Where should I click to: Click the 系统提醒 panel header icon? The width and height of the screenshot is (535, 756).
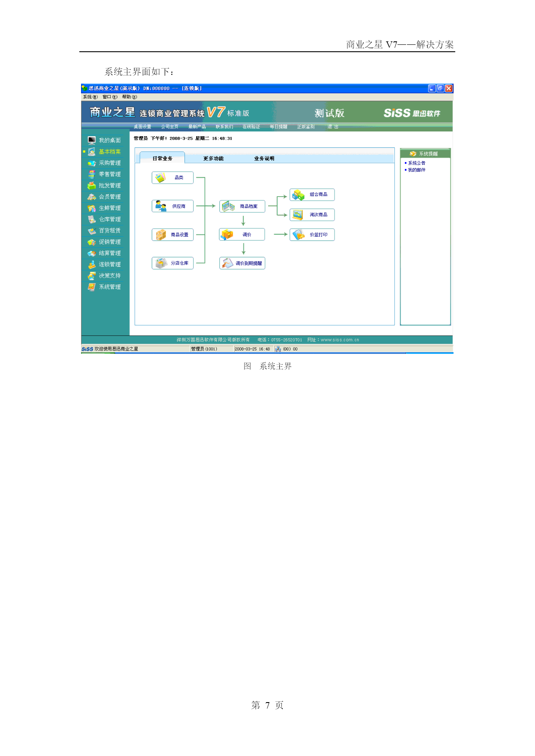coord(413,154)
